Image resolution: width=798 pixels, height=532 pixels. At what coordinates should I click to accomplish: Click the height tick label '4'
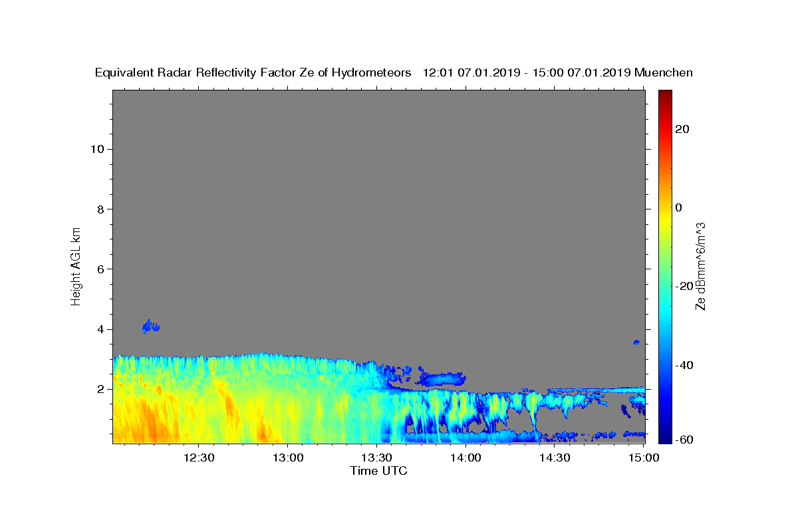(100, 329)
